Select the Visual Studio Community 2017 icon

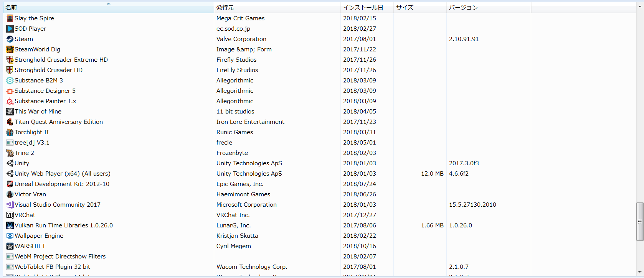10,205
